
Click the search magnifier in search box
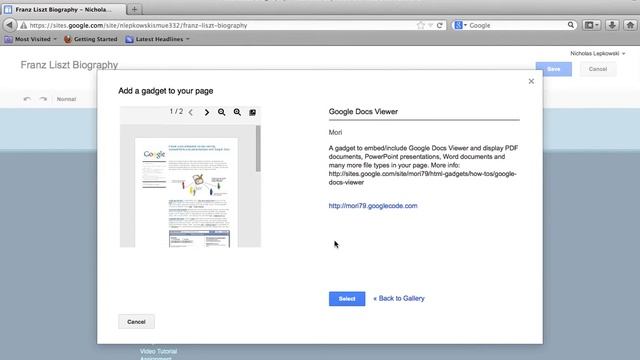(x=571, y=25)
